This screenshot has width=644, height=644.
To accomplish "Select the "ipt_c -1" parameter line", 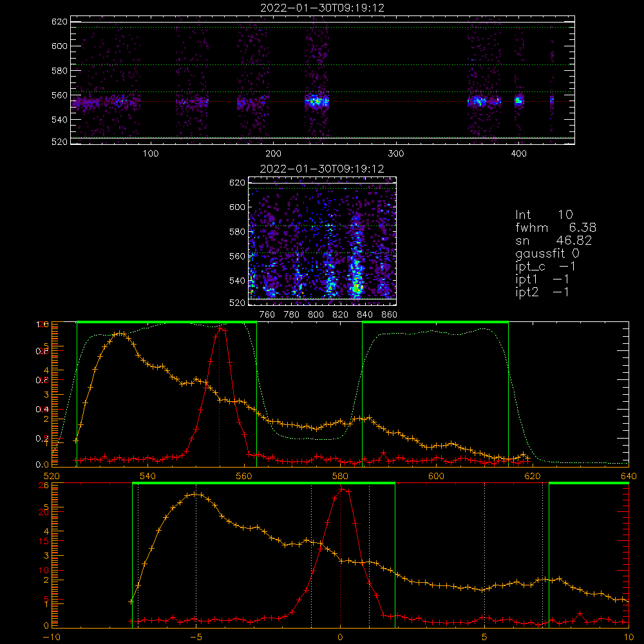I will [x=545, y=267].
